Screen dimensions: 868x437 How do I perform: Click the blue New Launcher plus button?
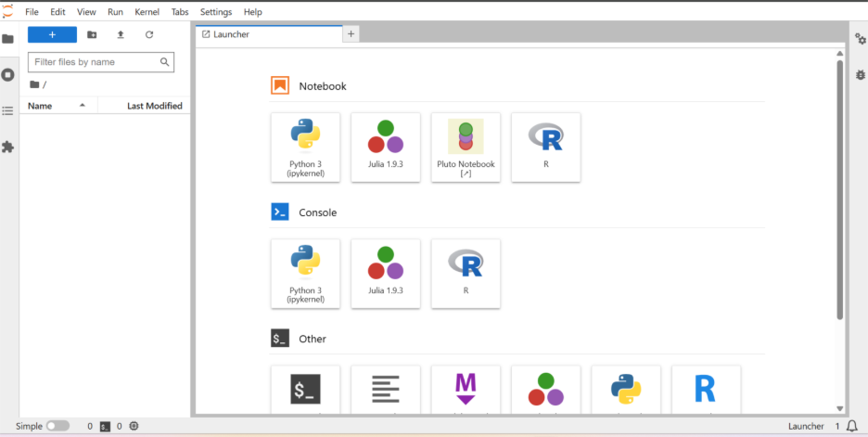(x=52, y=34)
